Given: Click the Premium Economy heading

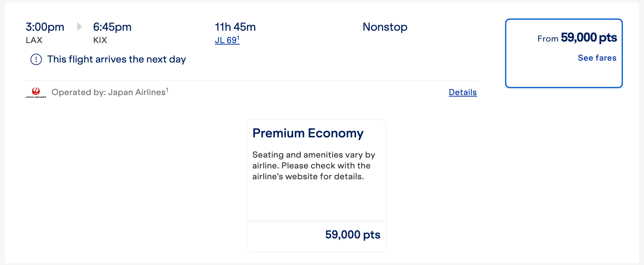Looking at the screenshot, I should click(x=308, y=133).
